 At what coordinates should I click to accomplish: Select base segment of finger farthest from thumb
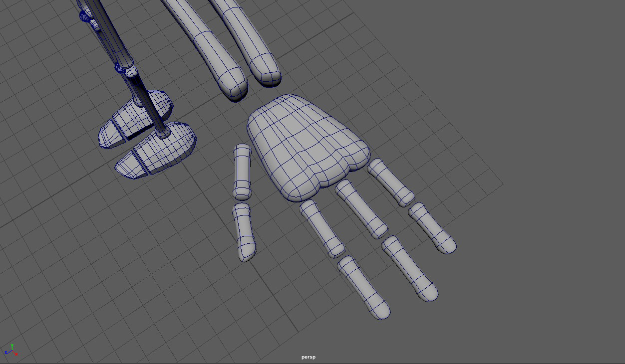pyautogui.click(x=391, y=182)
